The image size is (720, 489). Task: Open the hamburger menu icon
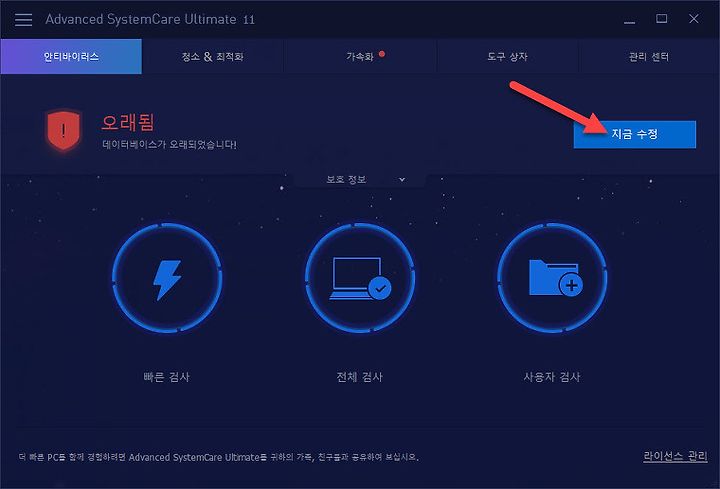pyautogui.click(x=23, y=20)
